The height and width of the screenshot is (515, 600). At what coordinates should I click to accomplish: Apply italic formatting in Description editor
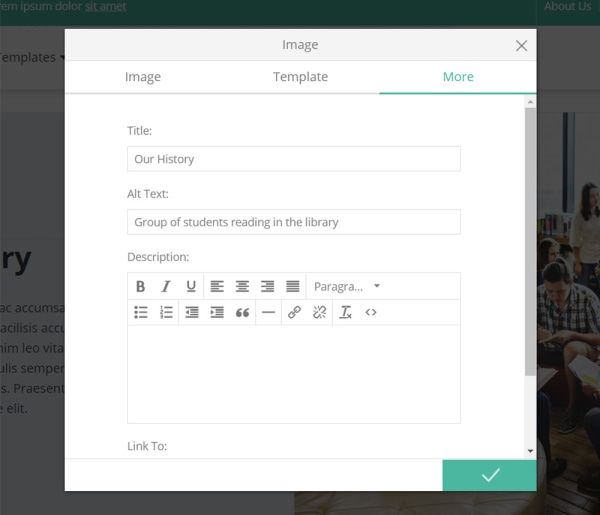pyautogui.click(x=166, y=286)
